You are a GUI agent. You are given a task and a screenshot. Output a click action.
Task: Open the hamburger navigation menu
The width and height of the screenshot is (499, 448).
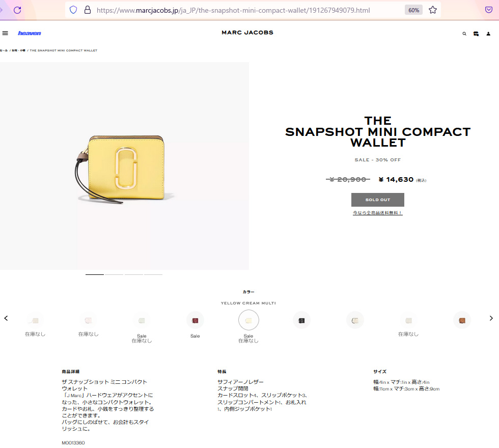[x=5, y=33]
